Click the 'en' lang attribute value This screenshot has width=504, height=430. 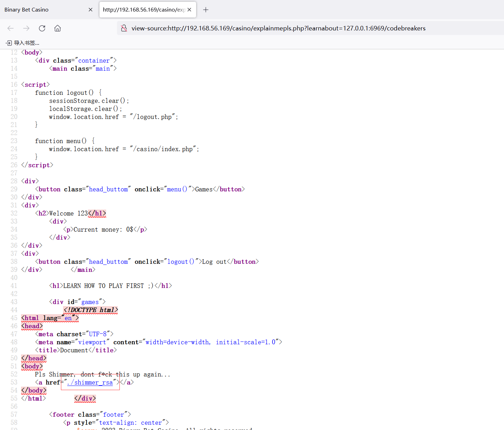point(68,318)
